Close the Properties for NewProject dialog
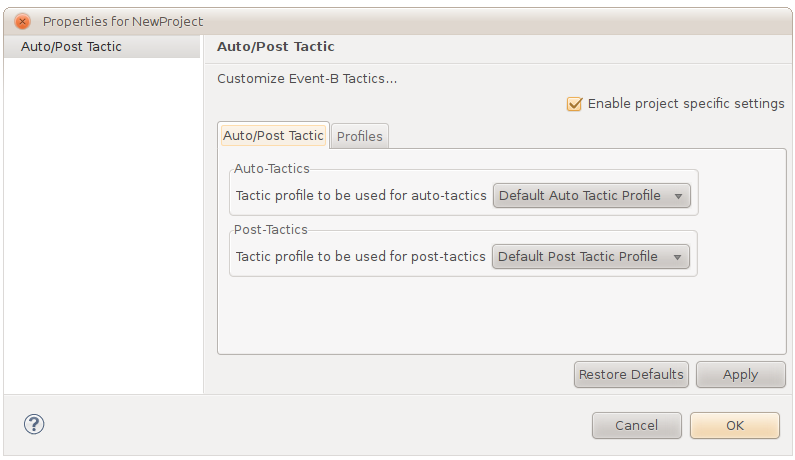Image resolution: width=795 pixels, height=460 pixels. [x=22, y=21]
